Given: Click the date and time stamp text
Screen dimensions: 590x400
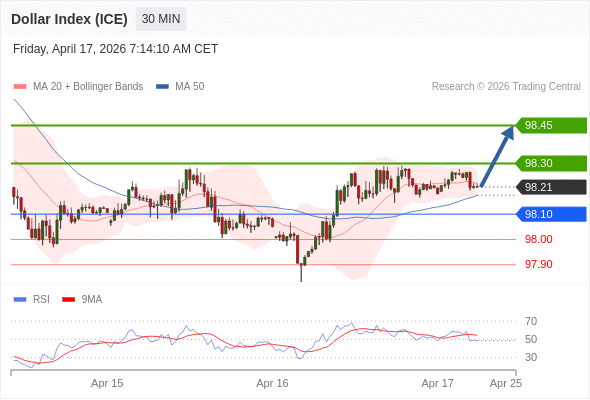Looking at the screenshot, I should tap(116, 49).
